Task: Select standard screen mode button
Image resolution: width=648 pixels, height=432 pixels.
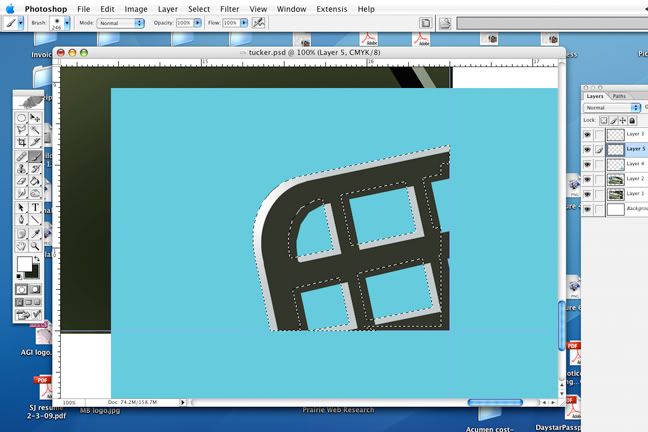Action: [19, 303]
